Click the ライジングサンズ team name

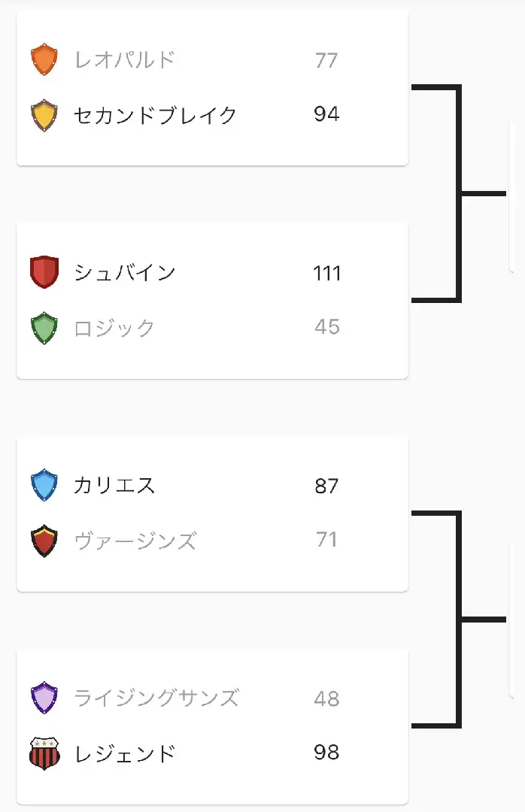pyautogui.click(x=156, y=698)
